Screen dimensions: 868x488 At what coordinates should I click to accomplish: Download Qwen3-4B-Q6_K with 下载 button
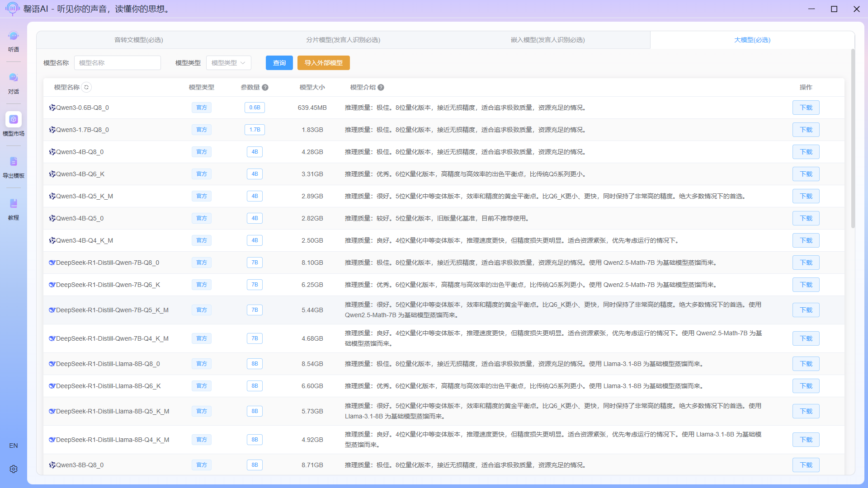[x=806, y=174]
